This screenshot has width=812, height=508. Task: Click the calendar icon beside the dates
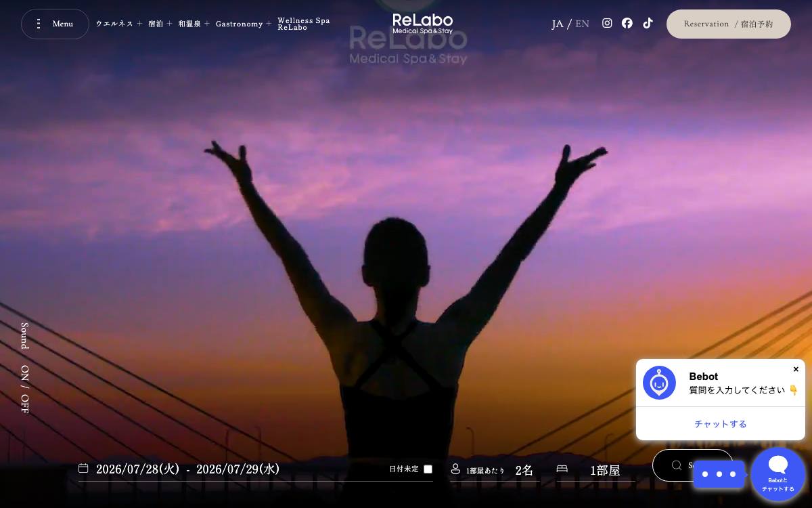tap(83, 468)
